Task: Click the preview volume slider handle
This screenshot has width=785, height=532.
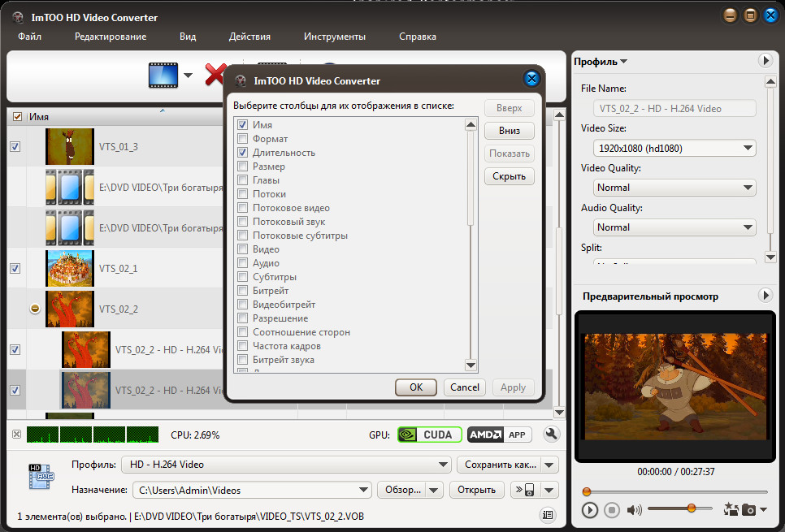Action: pyautogui.click(x=692, y=508)
